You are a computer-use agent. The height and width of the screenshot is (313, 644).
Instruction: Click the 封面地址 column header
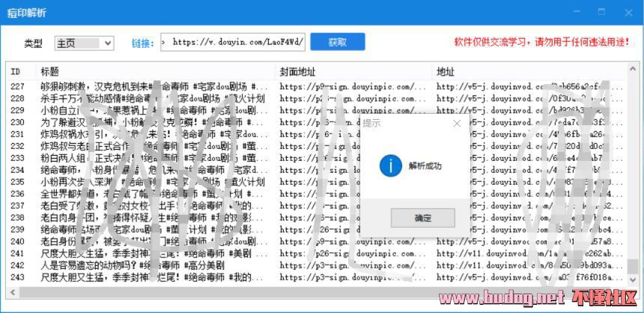pyautogui.click(x=353, y=72)
